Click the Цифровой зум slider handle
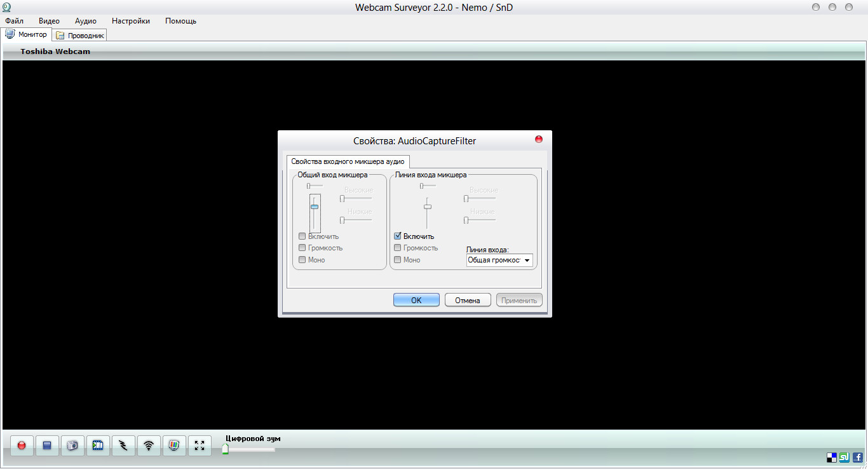This screenshot has width=868, height=469. [225, 449]
